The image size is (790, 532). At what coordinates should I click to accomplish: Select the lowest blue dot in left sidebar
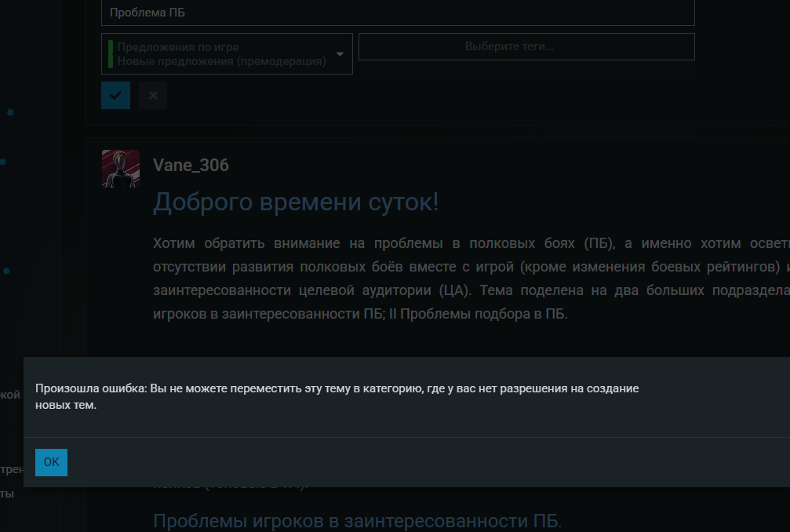coord(6,271)
